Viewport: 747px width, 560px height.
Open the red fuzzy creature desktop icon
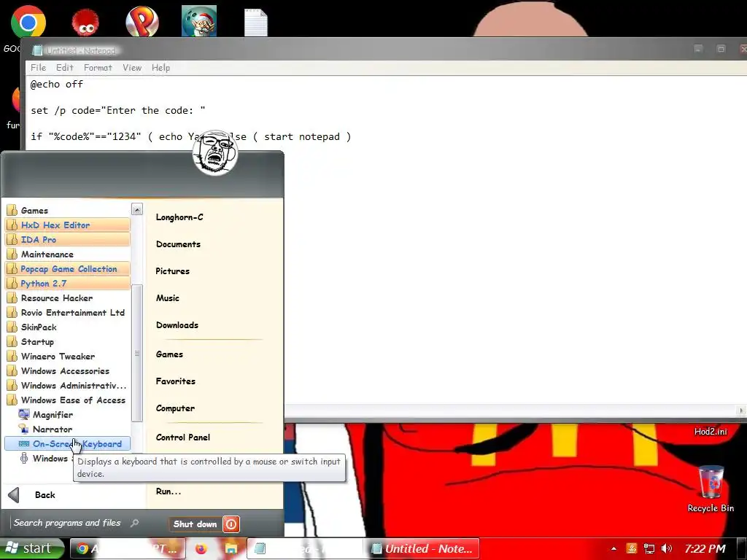coord(85,23)
